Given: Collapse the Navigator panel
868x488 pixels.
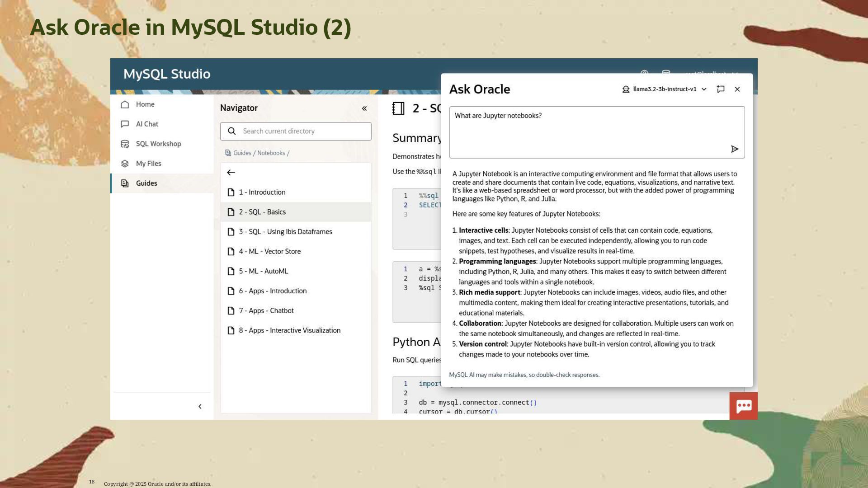Looking at the screenshot, I should click(364, 108).
